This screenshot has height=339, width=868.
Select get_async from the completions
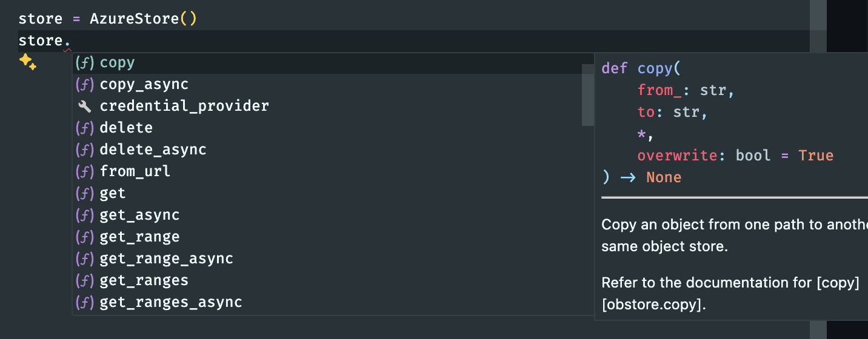[x=139, y=216]
